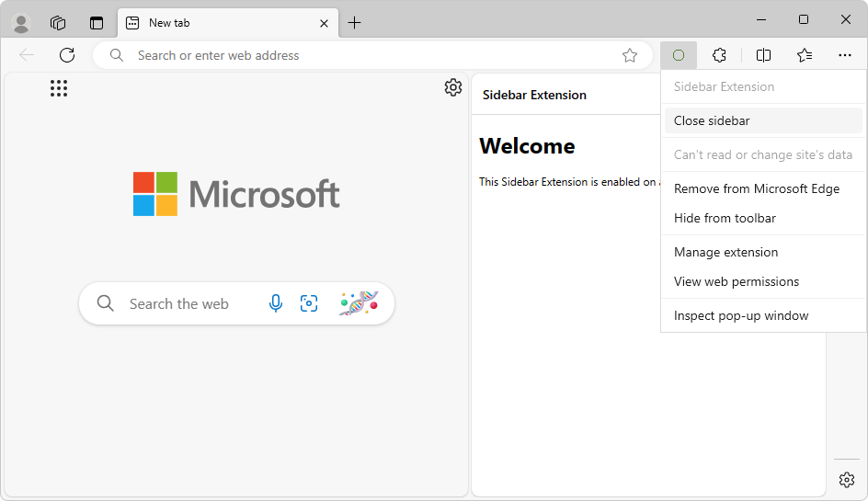The height and width of the screenshot is (501, 868).
Task: Click Can't read or change site's data
Action: [x=763, y=155]
